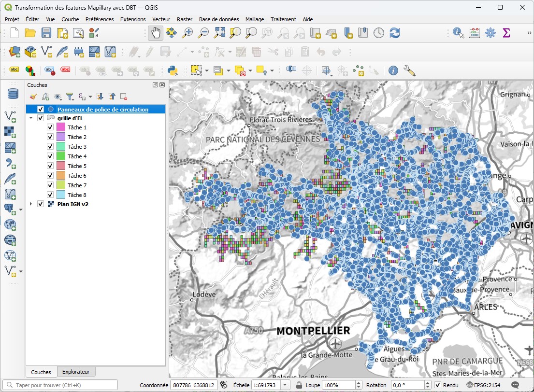Image resolution: width=534 pixels, height=392 pixels.
Task: Expand the toolbar overflow chevron
Action: point(529,33)
